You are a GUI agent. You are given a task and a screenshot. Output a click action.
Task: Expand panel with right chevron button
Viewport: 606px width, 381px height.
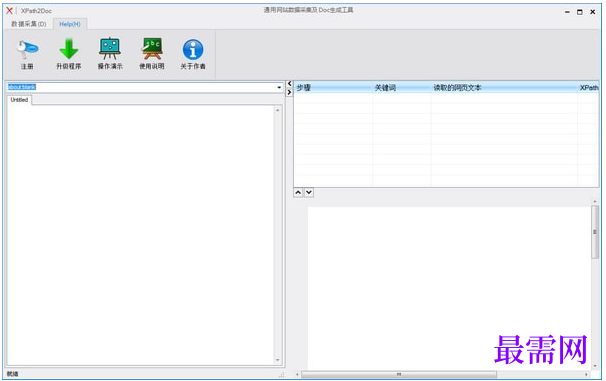[x=289, y=92]
